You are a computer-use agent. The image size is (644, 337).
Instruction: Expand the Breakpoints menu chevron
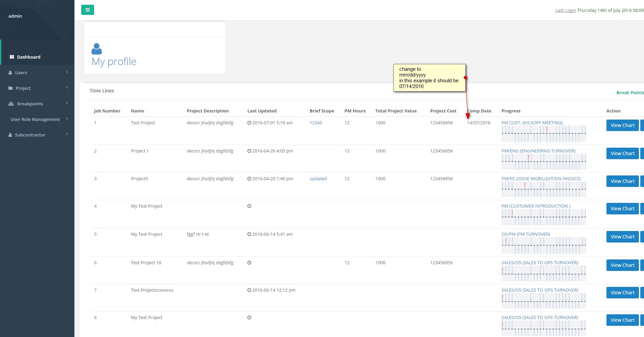point(67,103)
